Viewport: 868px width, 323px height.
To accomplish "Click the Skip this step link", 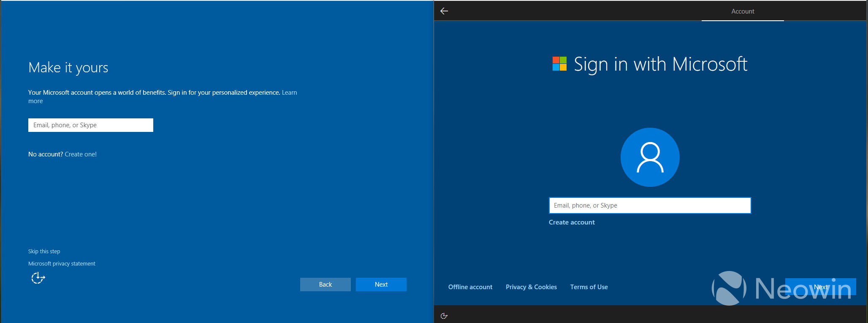I will click(x=44, y=251).
